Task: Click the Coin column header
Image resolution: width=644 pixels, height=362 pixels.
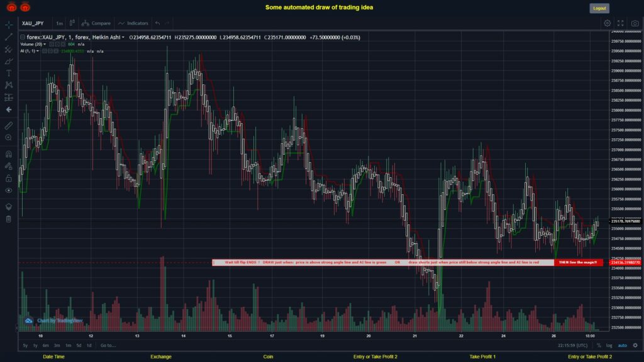Action: (x=268, y=357)
